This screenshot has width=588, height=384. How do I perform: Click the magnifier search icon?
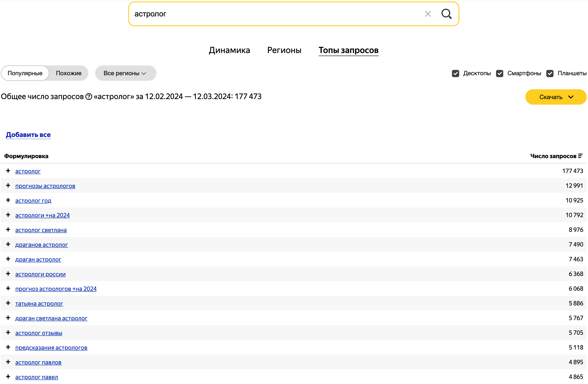pyautogui.click(x=446, y=14)
